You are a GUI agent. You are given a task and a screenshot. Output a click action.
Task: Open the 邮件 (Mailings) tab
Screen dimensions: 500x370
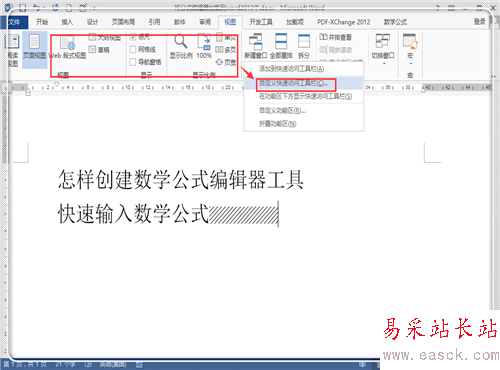pyautogui.click(x=179, y=22)
